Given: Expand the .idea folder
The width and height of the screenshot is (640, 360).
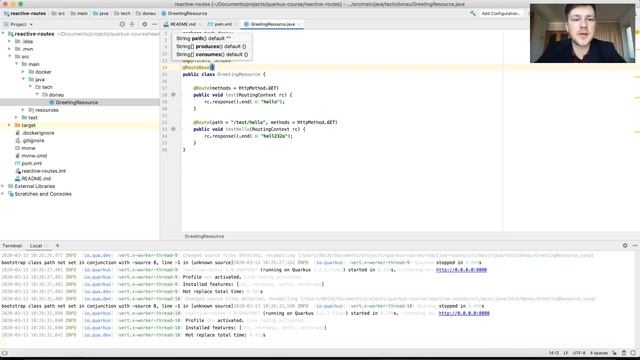Looking at the screenshot, I should coord(10,41).
